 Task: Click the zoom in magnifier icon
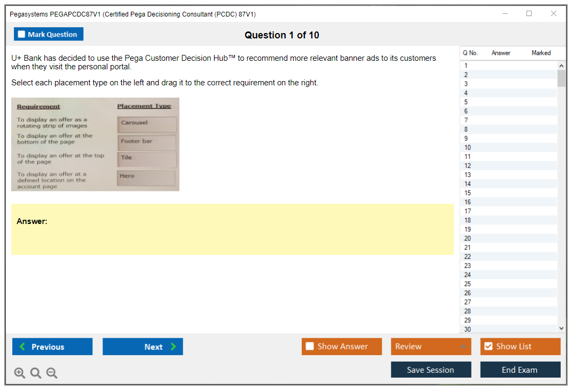[20, 373]
